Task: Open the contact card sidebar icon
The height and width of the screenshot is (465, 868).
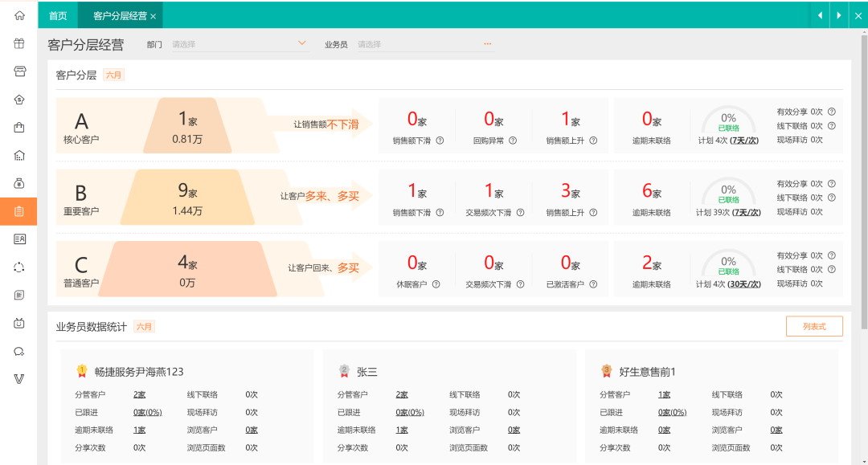Action: pyautogui.click(x=19, y=239)
